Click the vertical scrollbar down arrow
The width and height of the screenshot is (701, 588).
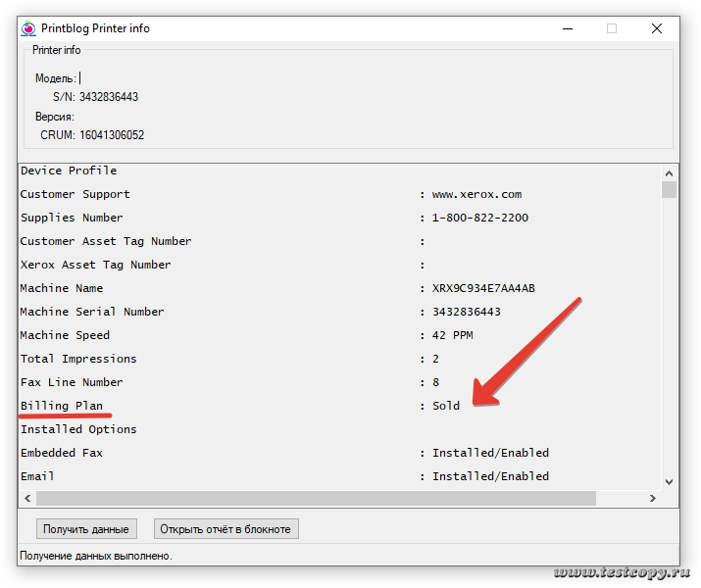click(669, 481)
